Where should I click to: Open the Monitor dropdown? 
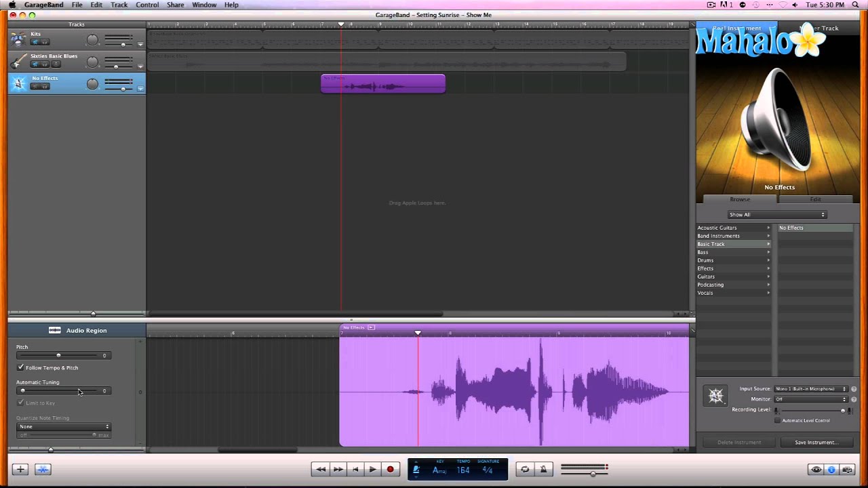pos(811,399)
